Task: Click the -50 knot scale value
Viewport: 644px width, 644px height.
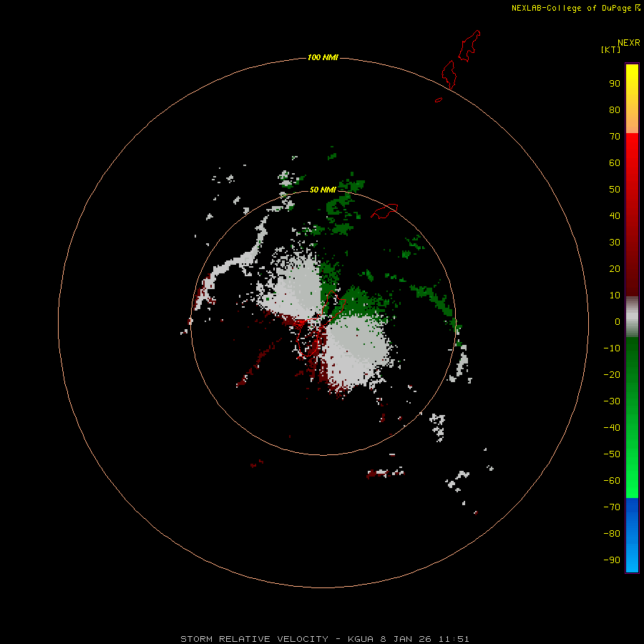Action: pyautogui.click(x=612, y=454)
